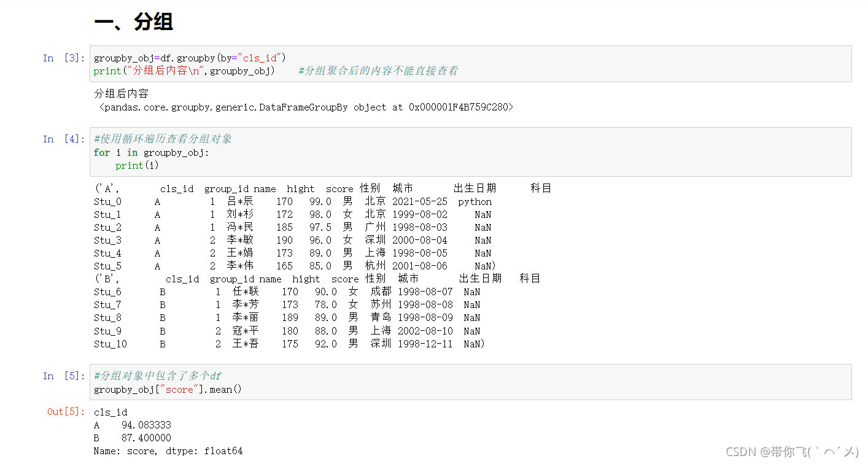This screenshot has height=464, width=868.
Task: Click the In [4]: prompt label
Action: click(x=64, y=139)
